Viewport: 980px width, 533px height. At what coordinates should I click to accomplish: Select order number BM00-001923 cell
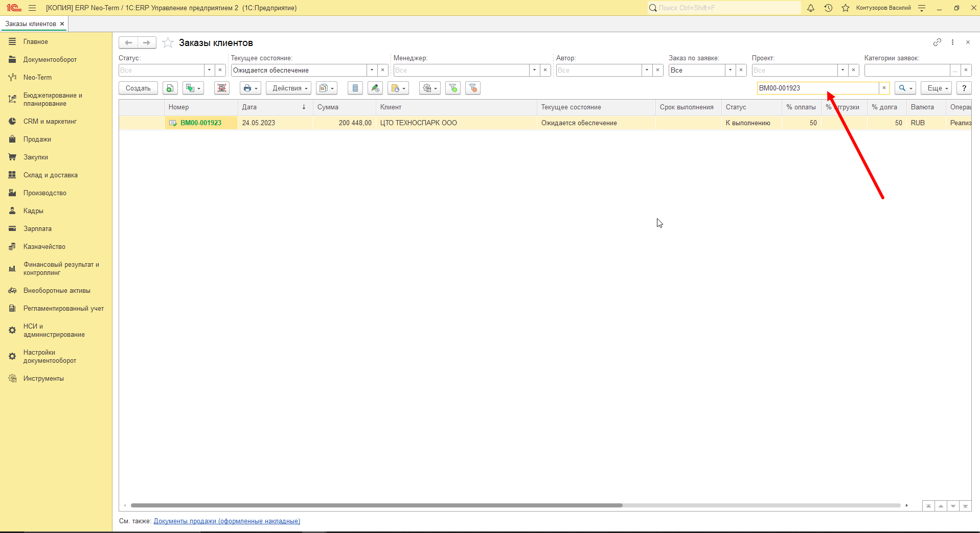201,123
